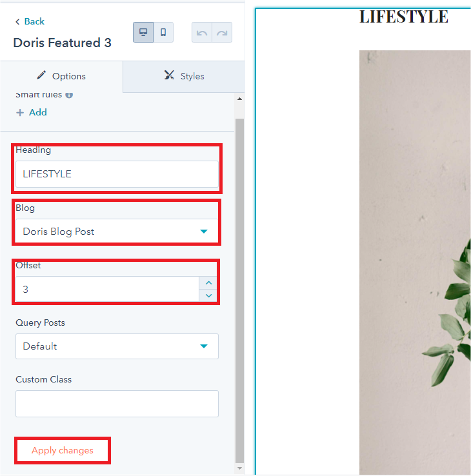Click the redo arrow icon

tap(222, 32)
